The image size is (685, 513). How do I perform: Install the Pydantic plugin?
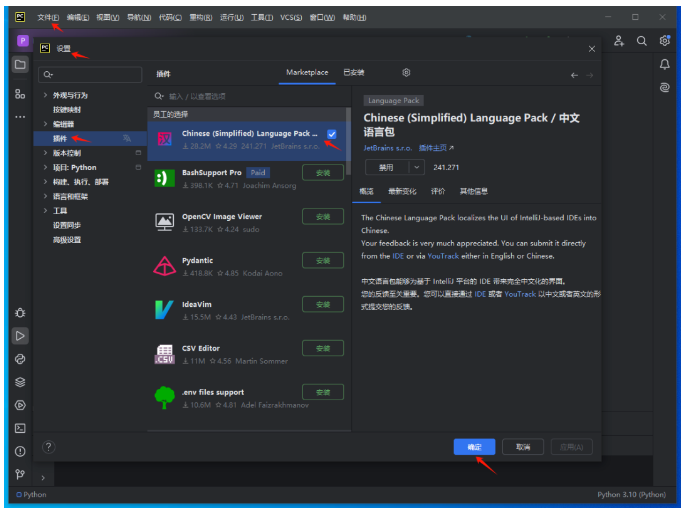click(x=323, y=260)
